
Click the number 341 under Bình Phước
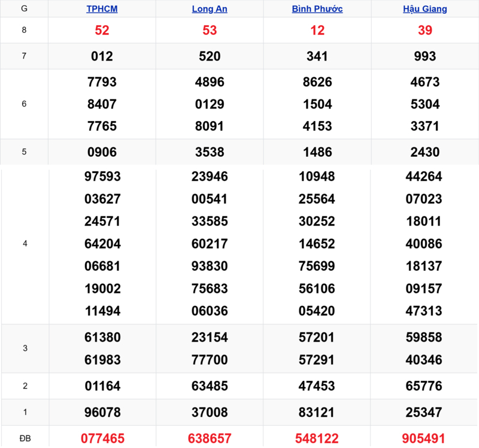(x=317, y=56)
